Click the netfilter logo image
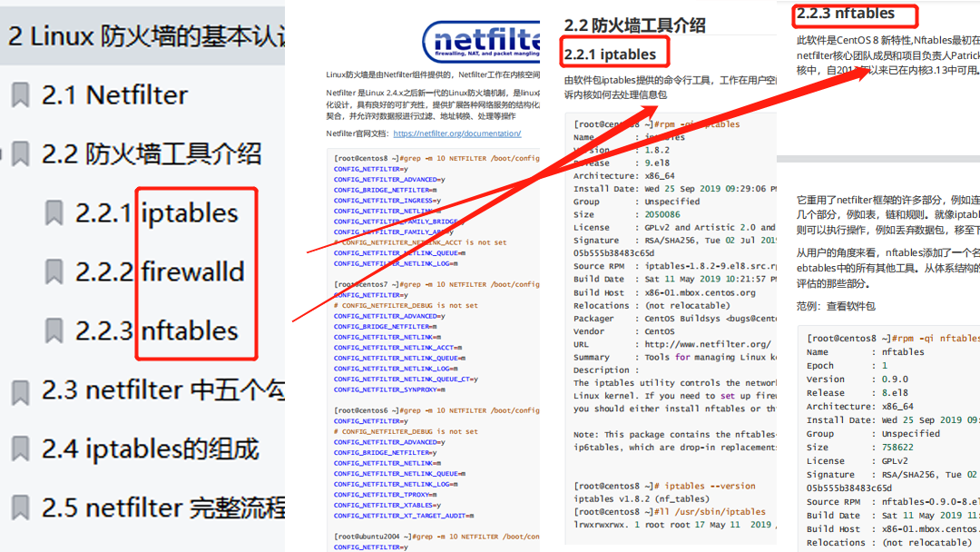 (481, 41)
